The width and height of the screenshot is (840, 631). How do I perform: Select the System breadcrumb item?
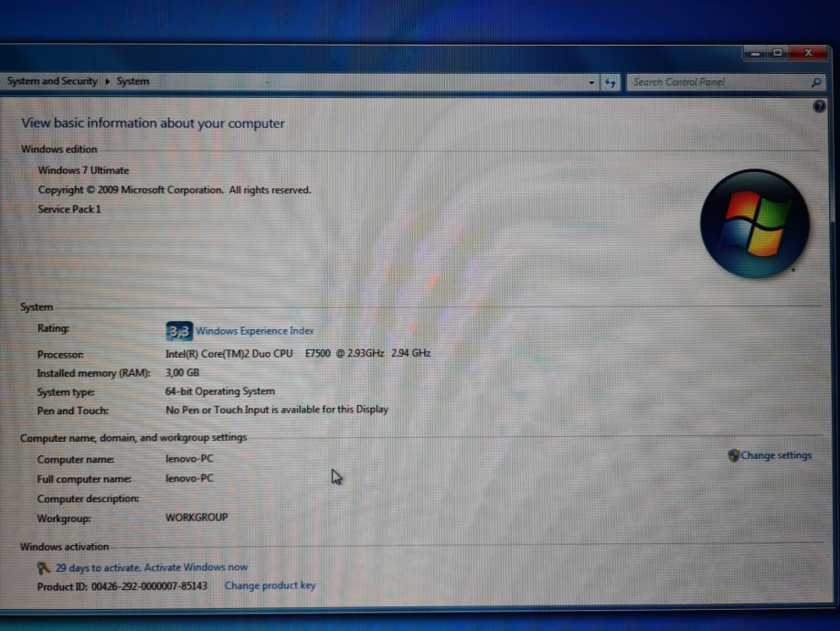(x=133, y=81)
